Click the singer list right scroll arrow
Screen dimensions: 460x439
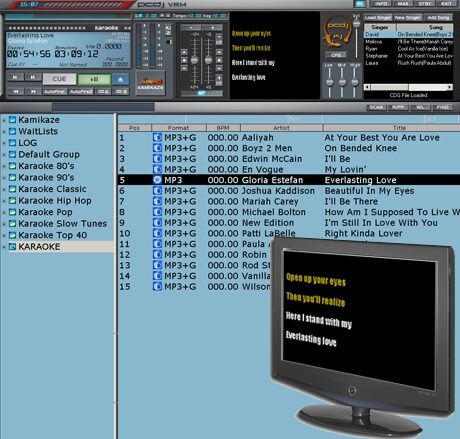coord(450,87)
